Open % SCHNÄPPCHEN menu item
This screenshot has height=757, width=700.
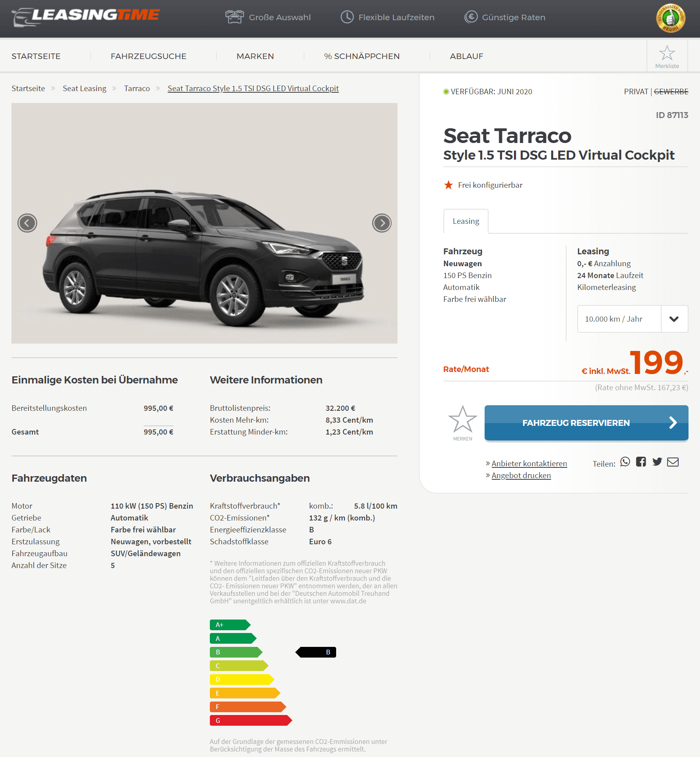(x=361, y=56)
